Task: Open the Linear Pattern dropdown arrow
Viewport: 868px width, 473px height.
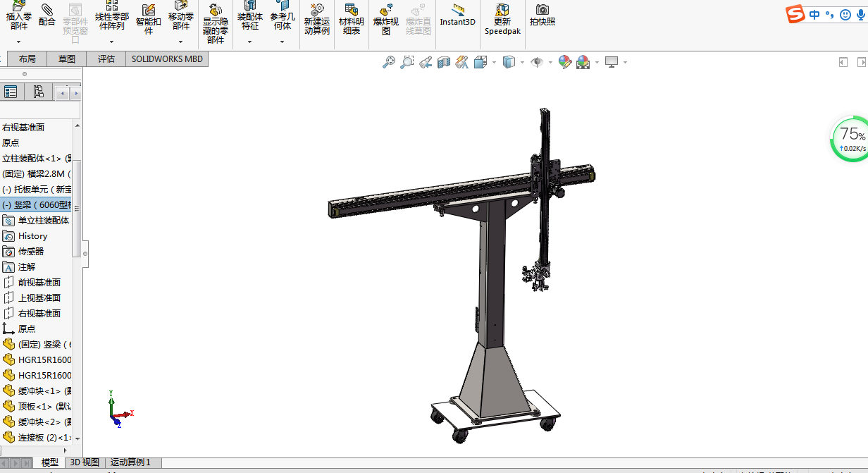Action: tap(112, 42)
